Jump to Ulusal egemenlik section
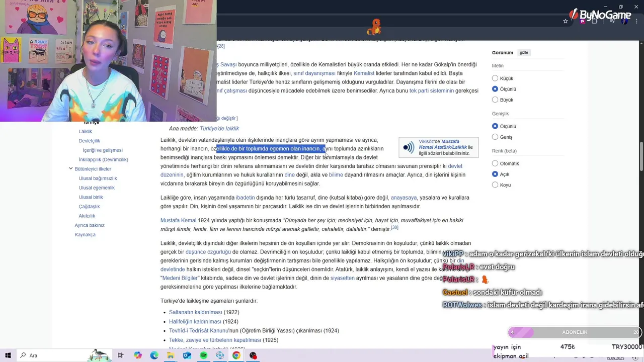Screen dimensions: 644x362 coord(97,188)
